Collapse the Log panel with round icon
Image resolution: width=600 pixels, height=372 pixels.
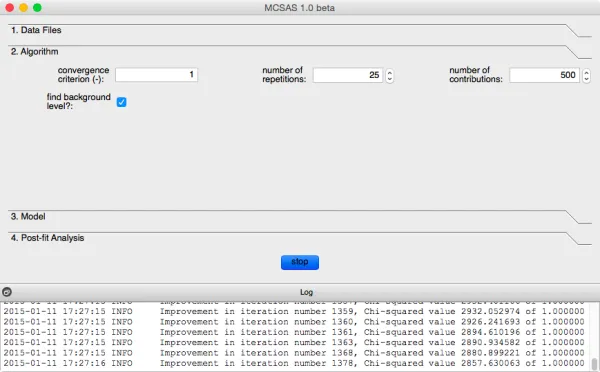[7, 292]
